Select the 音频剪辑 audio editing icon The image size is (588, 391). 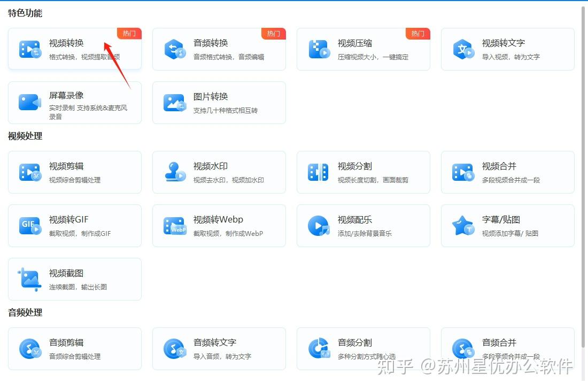29,348
